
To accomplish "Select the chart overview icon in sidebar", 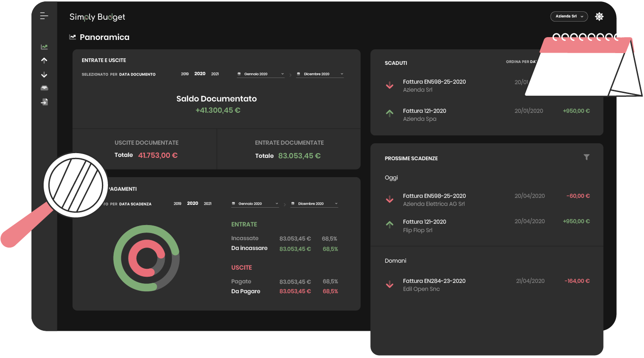I will point(44,47).
